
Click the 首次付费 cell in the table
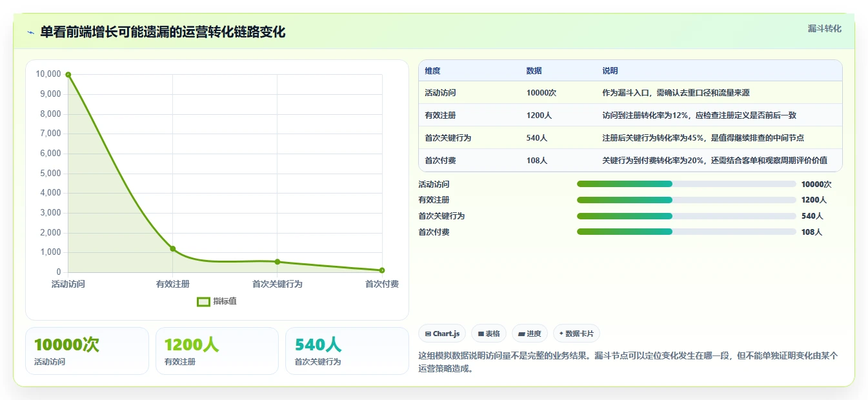[440, 161]
